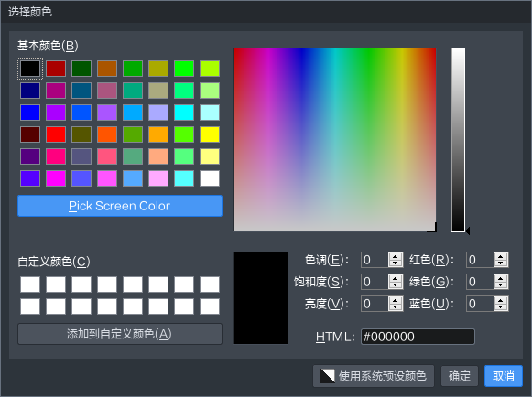Screen dimensions: 532x397
Task: Select the first custom color slot
Action: click(x=30, y=284)
